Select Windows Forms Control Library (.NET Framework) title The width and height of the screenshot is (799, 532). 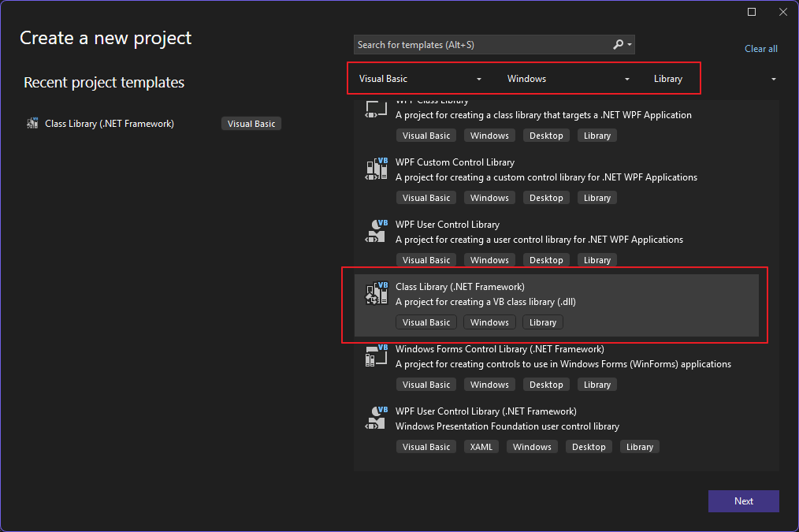(x=500, y=349)
